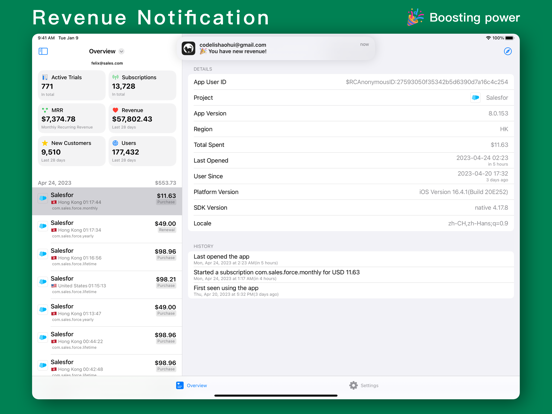Click the Salesforce icon on the $98.21 row
The width and height of the screenshot is (552, 414).
(x=43, y=282)
